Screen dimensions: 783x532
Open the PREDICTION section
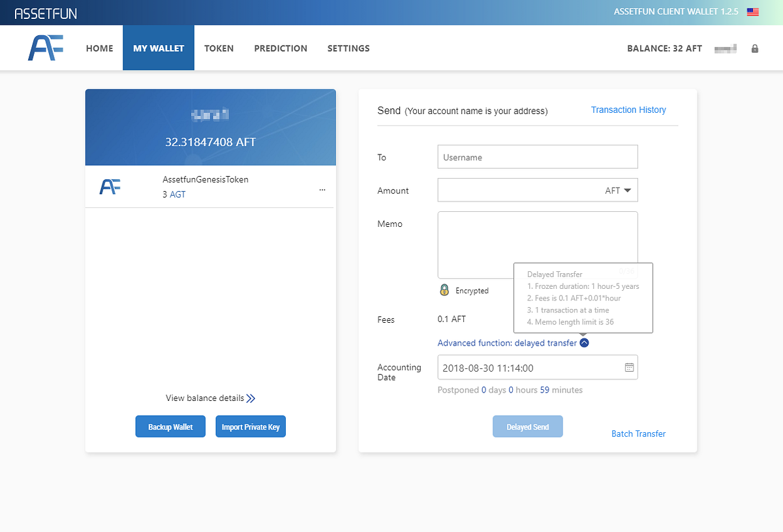[281, 48]
